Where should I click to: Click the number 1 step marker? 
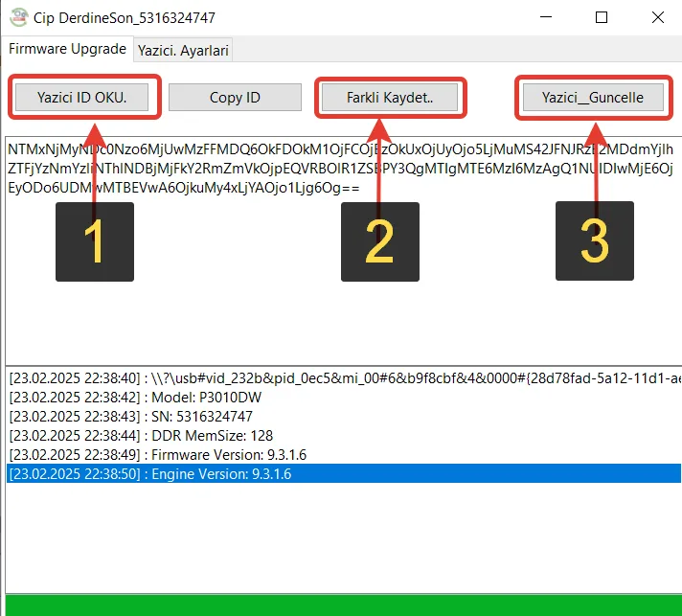[94, 241]
